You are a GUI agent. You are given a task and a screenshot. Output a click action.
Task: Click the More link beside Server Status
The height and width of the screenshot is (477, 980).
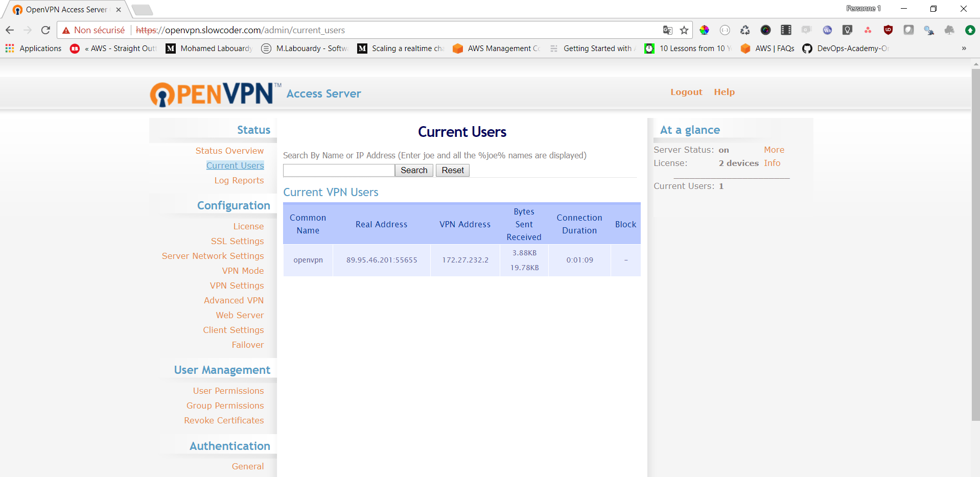[x=774, y=150]
